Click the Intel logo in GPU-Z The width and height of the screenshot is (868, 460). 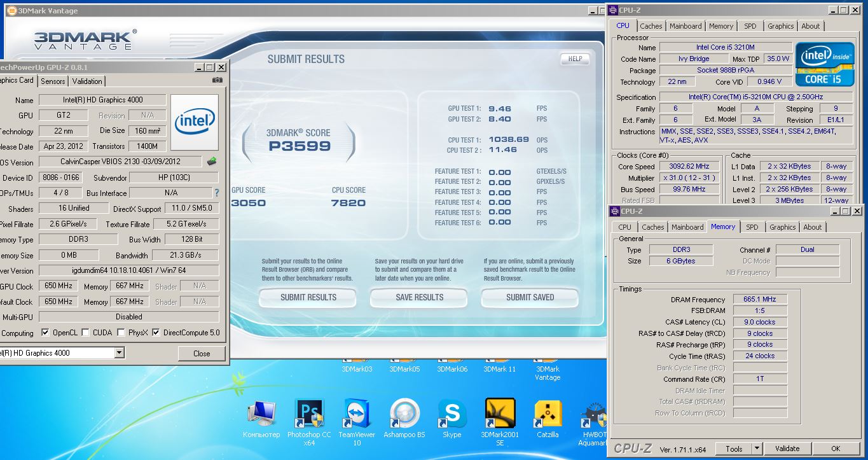195,122
